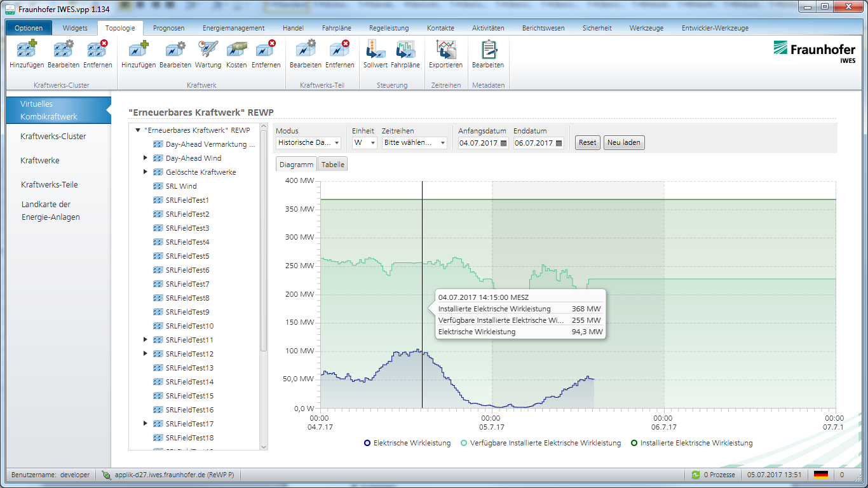Select the Diagramm view tab
This screenshot has width=868, height=488.
[x=297, y=165]
